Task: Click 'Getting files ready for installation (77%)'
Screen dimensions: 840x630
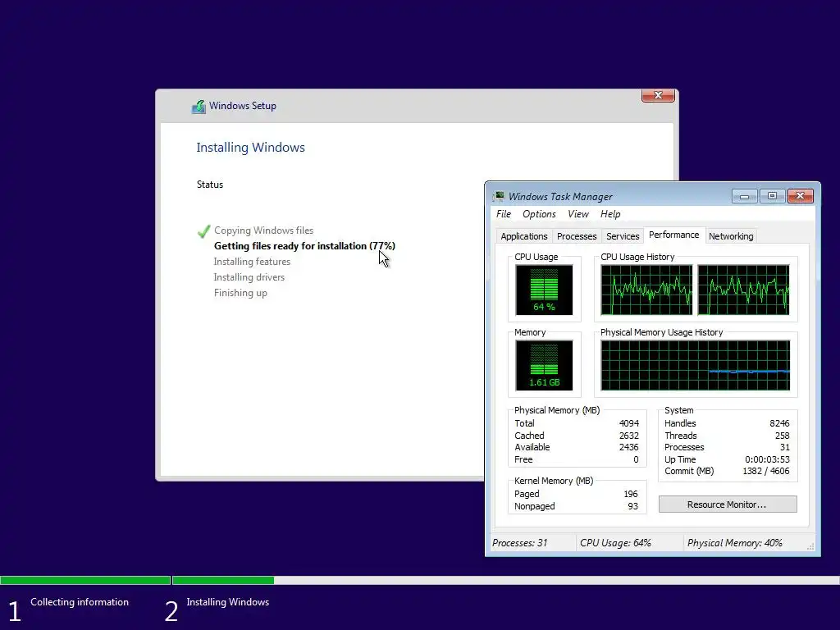Action: click(304, 246)
